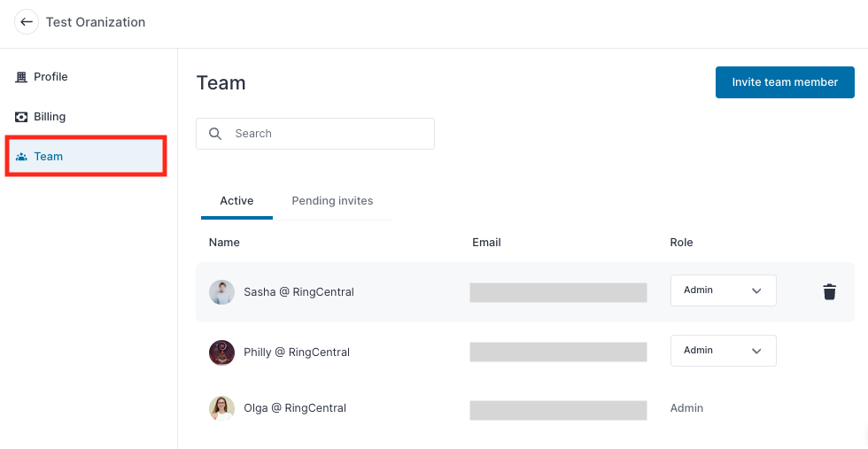This screenshot has width=868, height=449.
Task: Go back using the arrow button
Action: click(26, 22)
